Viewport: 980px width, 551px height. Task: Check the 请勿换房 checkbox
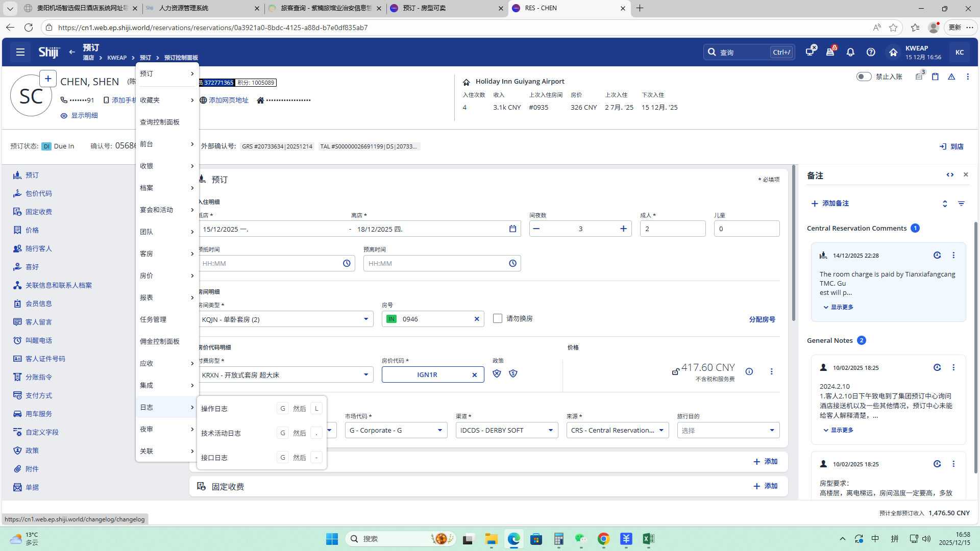[498, 318]
